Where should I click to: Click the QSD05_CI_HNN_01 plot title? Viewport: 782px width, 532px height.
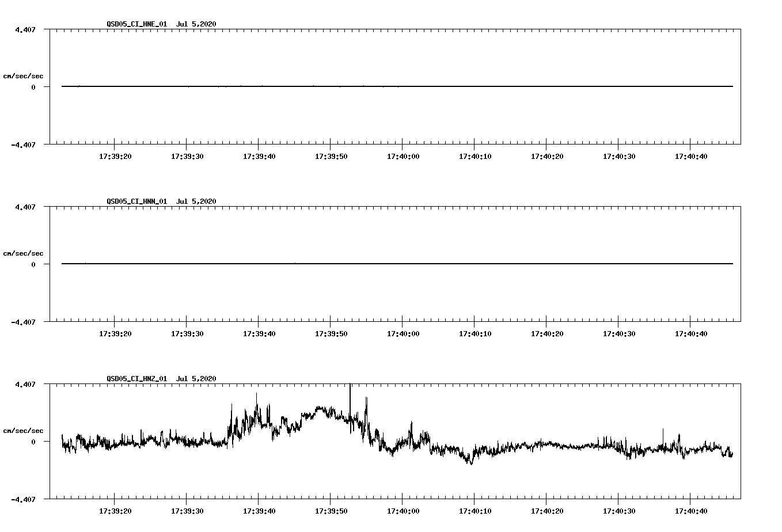[161, 201]
